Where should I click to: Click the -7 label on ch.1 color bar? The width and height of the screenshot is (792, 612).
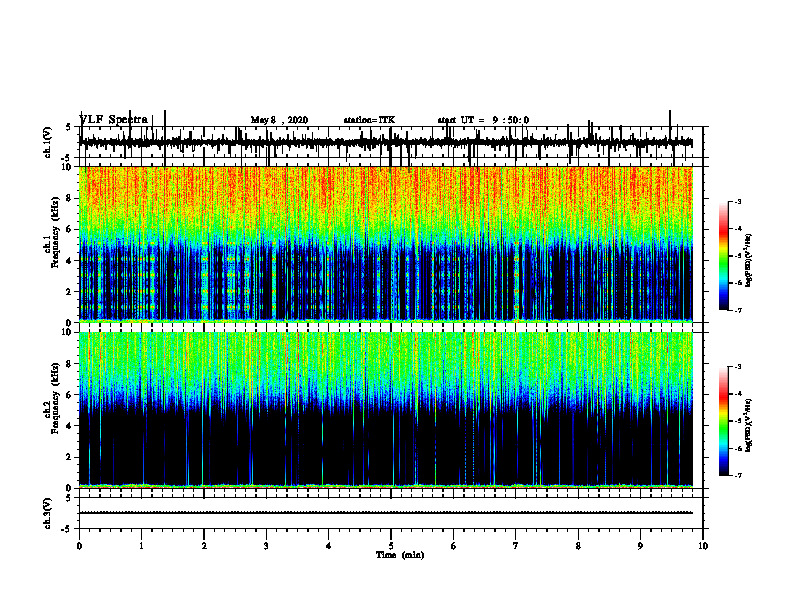tap(738, 310)
